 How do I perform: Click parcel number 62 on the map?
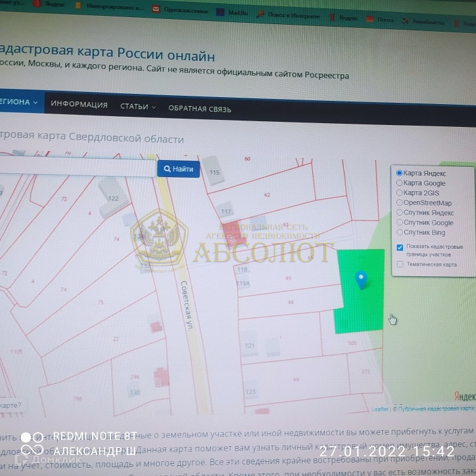click(267, 195)
